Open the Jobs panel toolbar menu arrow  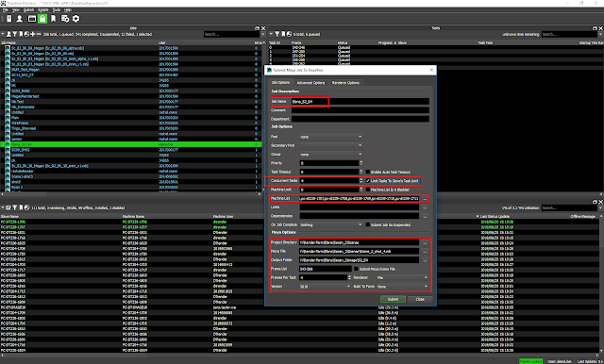(x=3, y=34)
